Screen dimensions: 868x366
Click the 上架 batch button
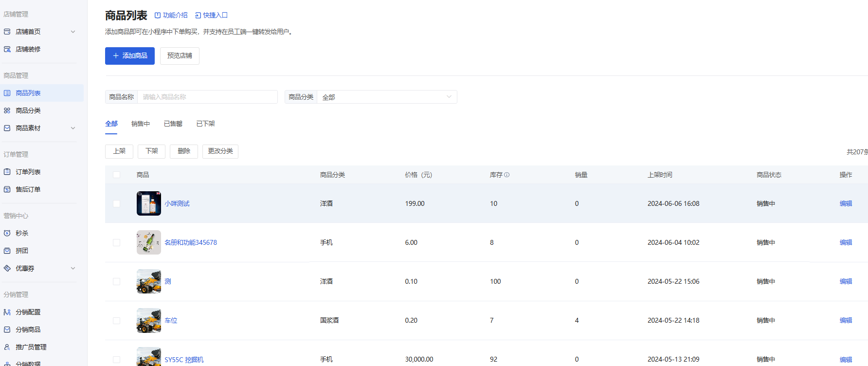click(119, 151)
